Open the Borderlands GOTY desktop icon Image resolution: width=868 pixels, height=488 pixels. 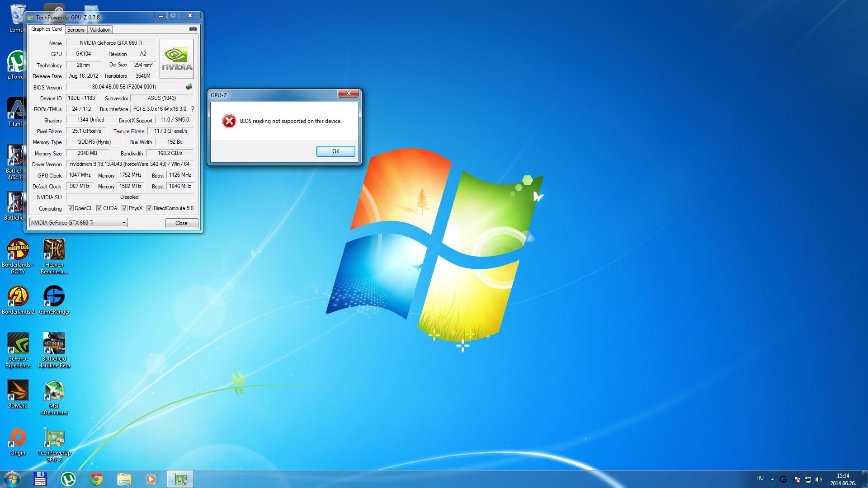pyautogui.click(x=18, y=257)
